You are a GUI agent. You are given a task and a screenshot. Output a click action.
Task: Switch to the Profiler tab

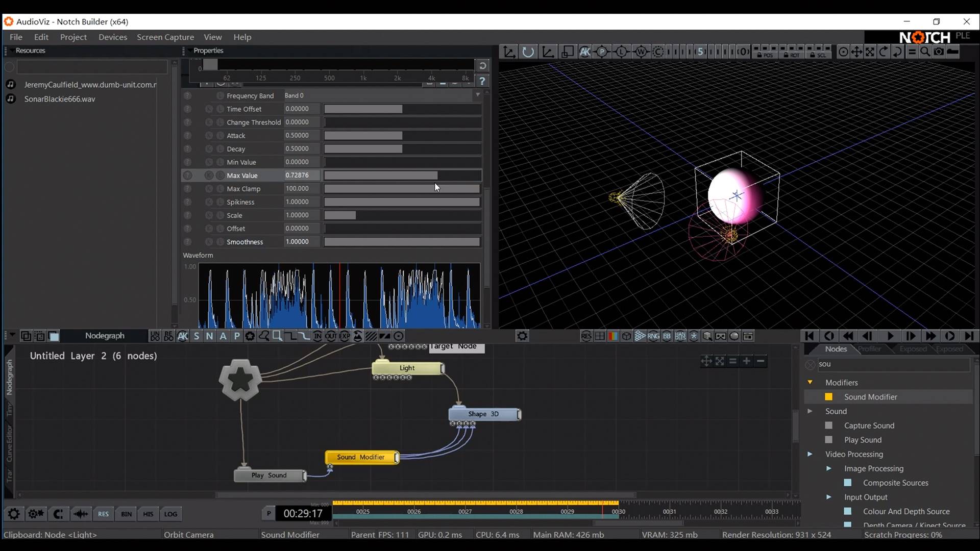coord(869,349)
